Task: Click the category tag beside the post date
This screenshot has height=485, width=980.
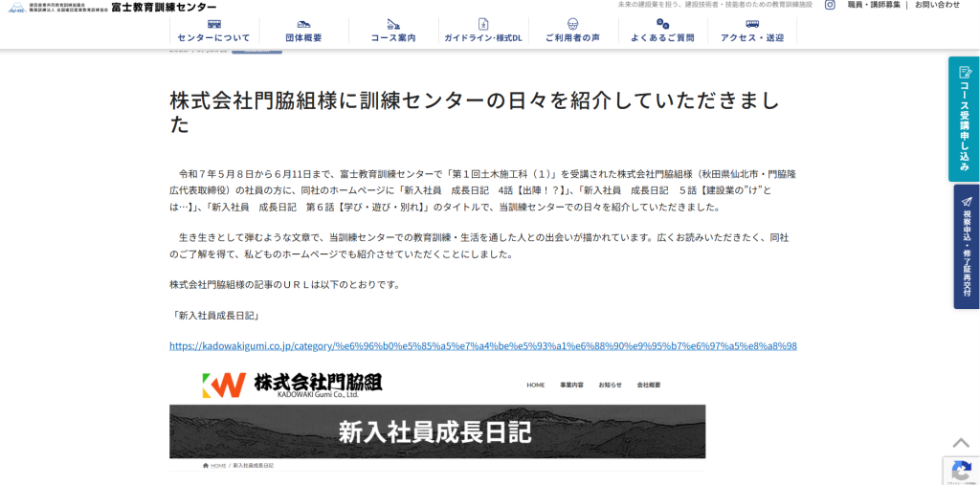Action: pyautogui.click(x=256, y=50)
